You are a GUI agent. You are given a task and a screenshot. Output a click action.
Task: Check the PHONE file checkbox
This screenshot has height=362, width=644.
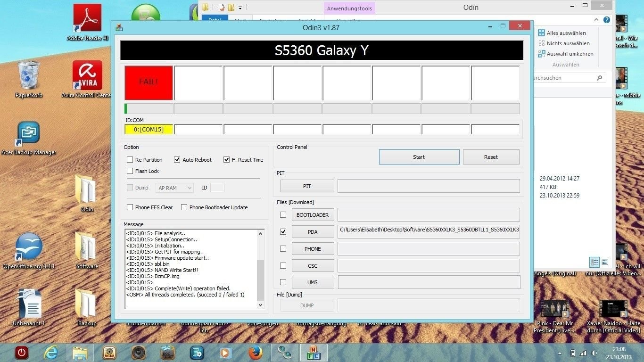tap(283, 249)
